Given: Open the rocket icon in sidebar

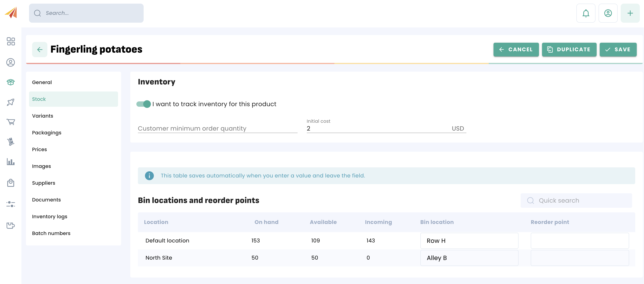Looking at the screenshot, I should 11,102.
